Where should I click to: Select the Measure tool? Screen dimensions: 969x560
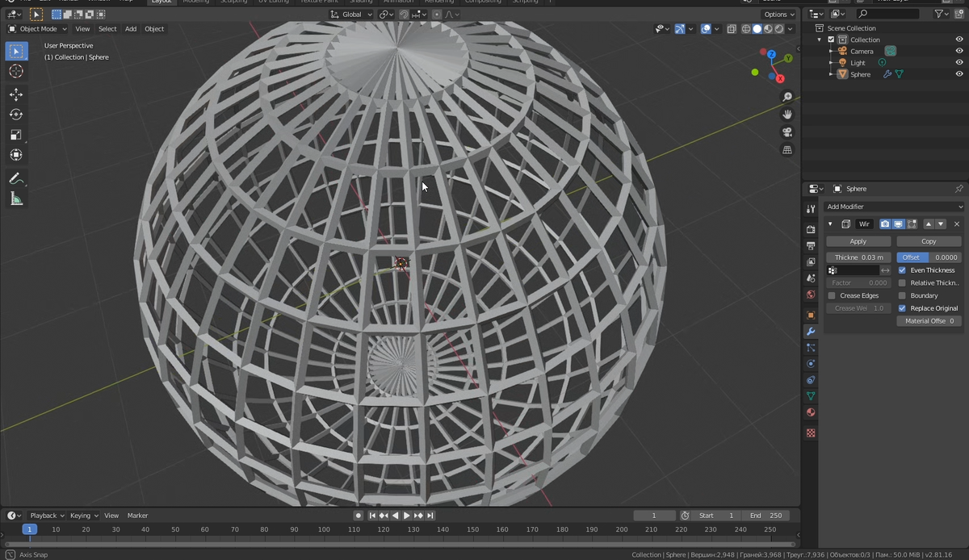[16, 199]
